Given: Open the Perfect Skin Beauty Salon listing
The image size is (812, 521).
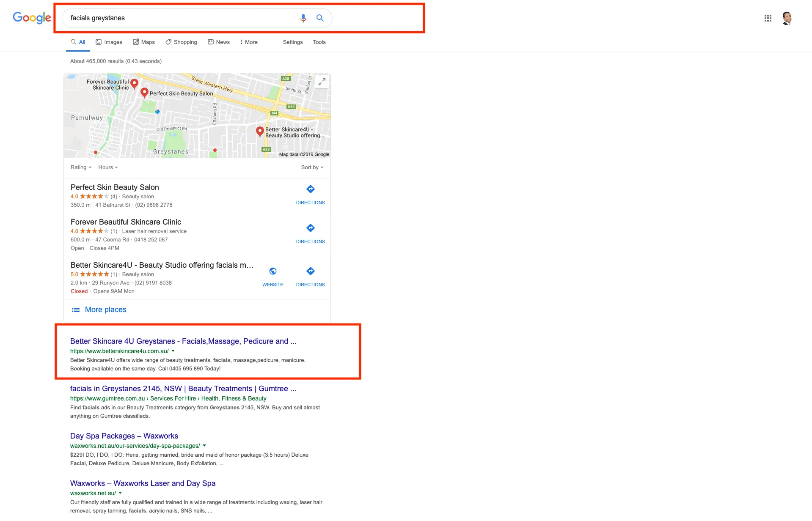Looking at the screenshot, I should click(x=115, y=187).
